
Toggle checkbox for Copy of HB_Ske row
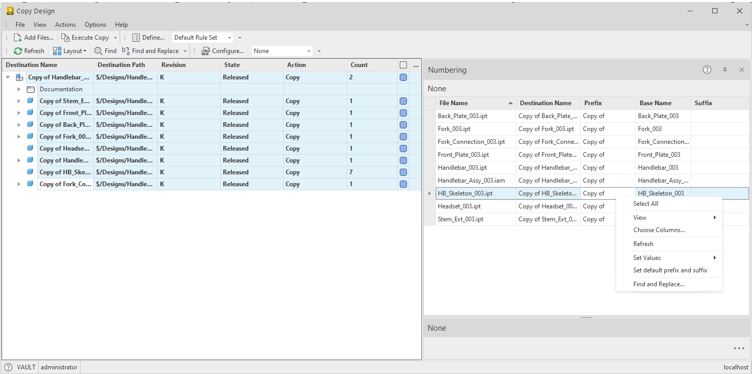pos(403,172)
